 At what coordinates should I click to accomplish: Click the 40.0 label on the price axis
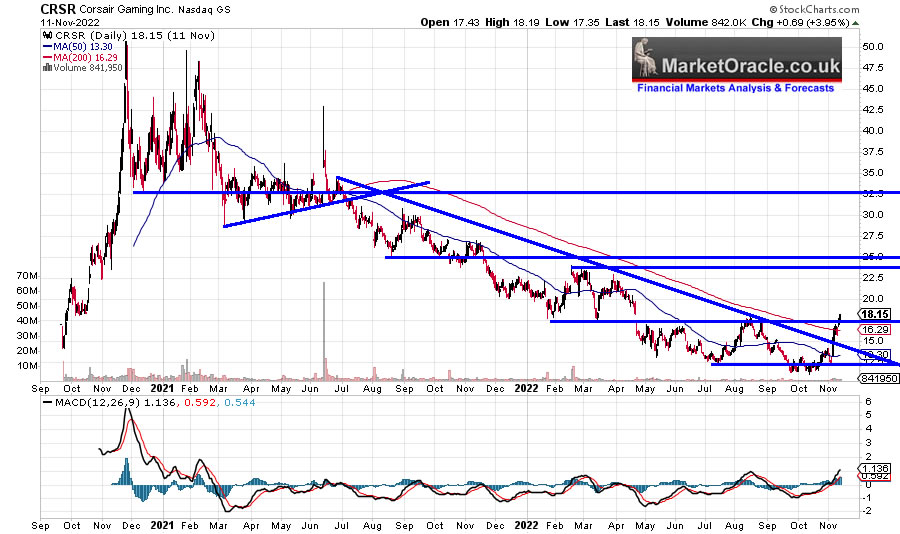pos(872,130)
